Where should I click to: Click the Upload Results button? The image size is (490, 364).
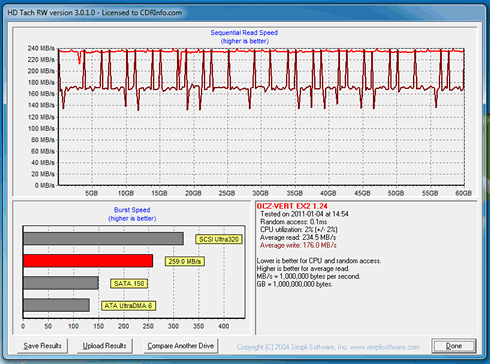(x=104, y=346)
